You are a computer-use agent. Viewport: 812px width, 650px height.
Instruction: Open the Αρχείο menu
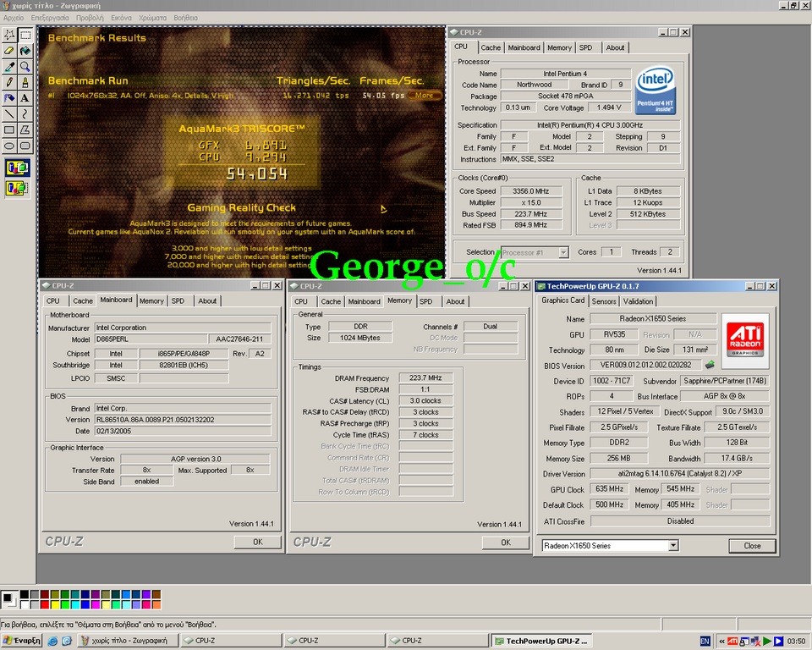[x=14, y=18]
